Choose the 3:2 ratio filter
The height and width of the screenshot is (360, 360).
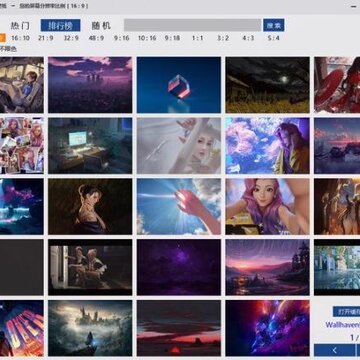[223, 38]
